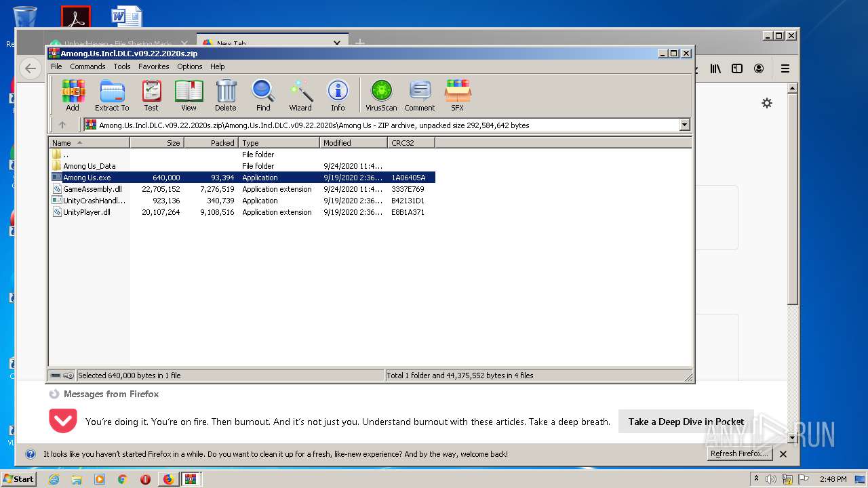The image size is (868, 488).
Task: Open the Help menu in WinRAR
Action: click(x=217, y=66)
